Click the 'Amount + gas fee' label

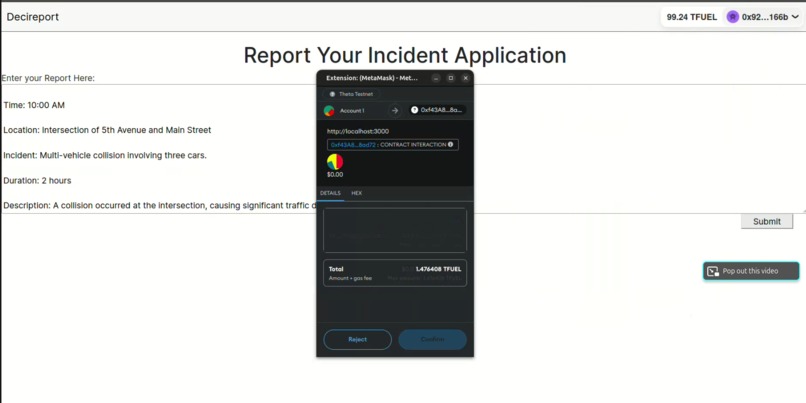pos(350,278)
